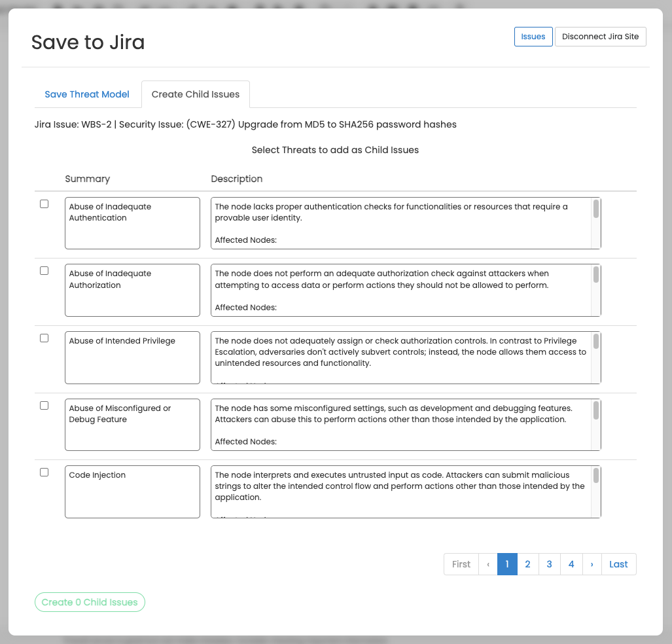Click the Inadequate Authentication description text area

click(x=400, y=223)
